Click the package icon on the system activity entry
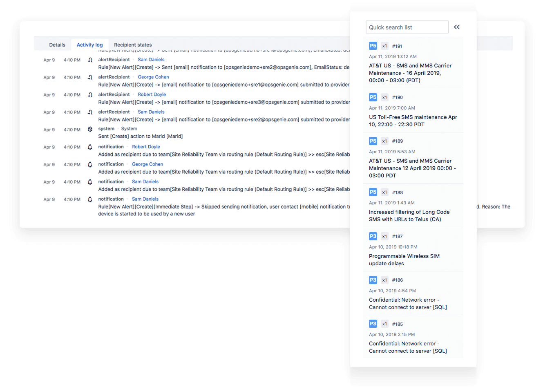The width and height of the screenshot is (543, 392). pos(89,129)
